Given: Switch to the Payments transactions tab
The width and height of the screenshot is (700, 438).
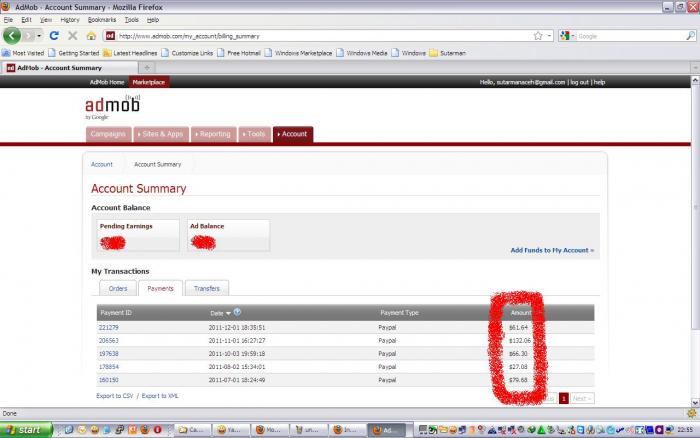Looking at the screenshot, I should tap(160, 288).
